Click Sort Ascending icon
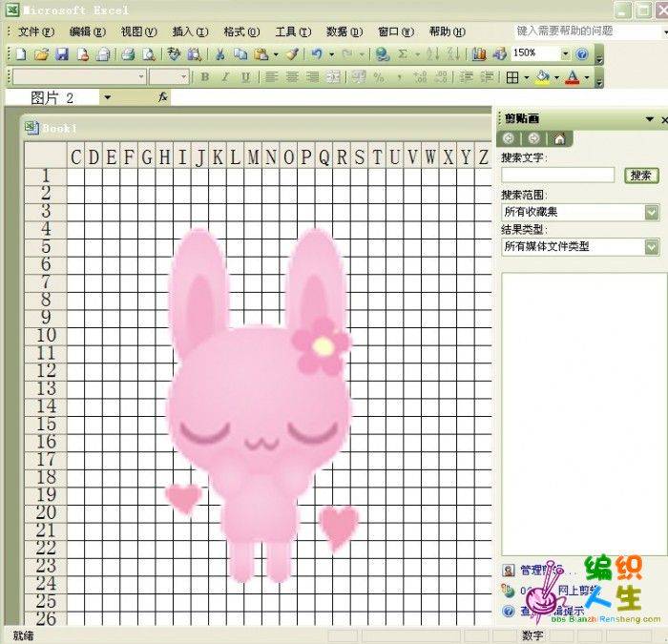This screenshot has width=668, height=644. click(x=433, y=54)
